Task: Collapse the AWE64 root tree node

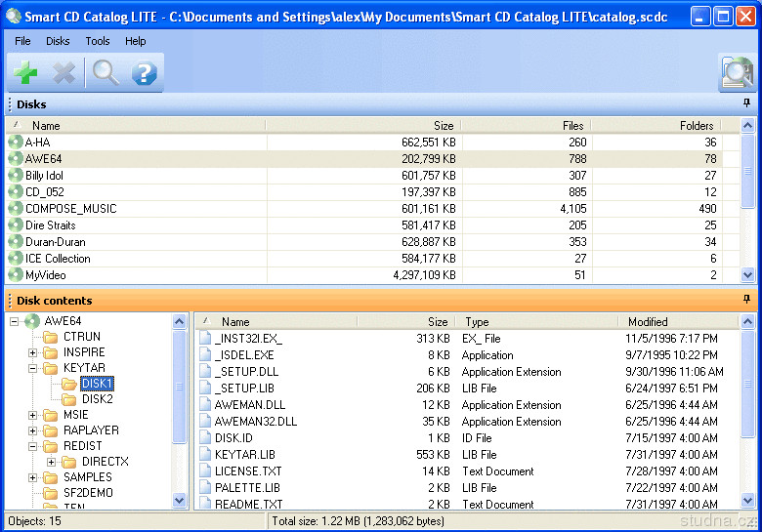Action: [x=14, y=321]
